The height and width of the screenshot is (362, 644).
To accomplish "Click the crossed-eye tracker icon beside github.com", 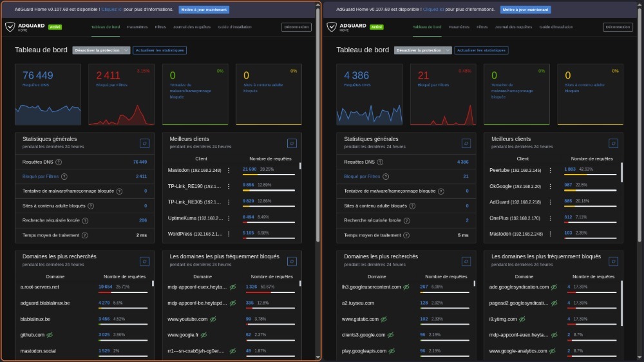I will click(50, 335).
